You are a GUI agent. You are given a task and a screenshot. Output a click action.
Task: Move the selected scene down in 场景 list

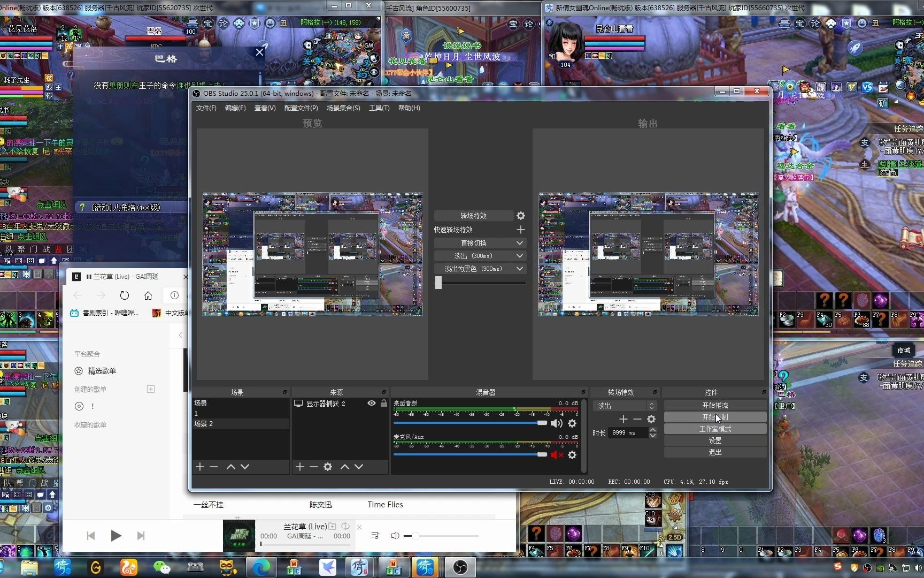tap(245, 467)
